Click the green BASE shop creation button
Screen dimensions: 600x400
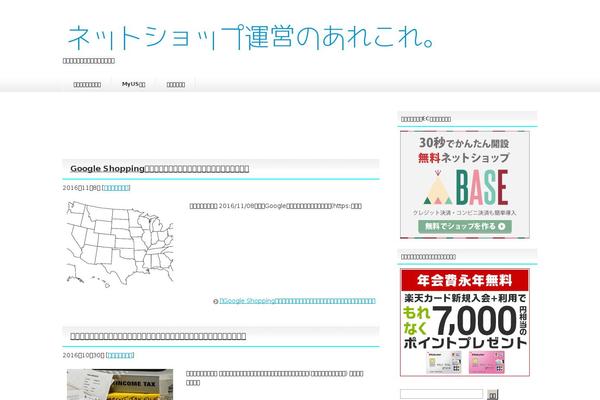[x=465, y=226]
